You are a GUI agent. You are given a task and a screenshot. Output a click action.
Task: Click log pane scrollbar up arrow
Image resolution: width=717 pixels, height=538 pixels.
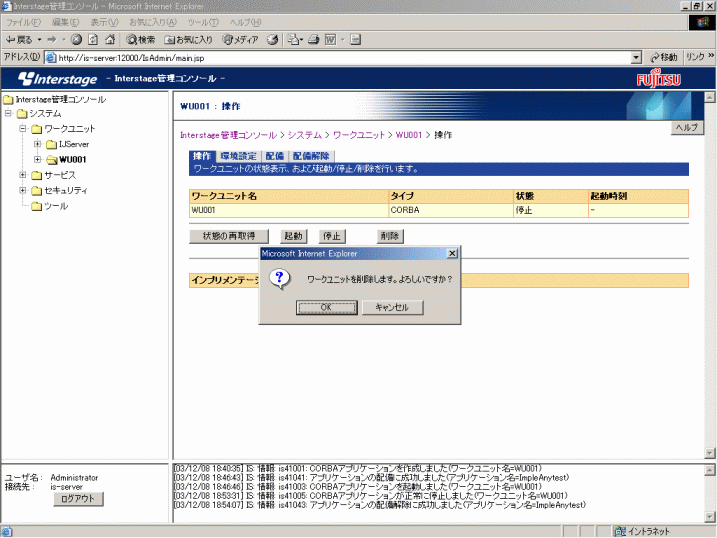point(709,469)
